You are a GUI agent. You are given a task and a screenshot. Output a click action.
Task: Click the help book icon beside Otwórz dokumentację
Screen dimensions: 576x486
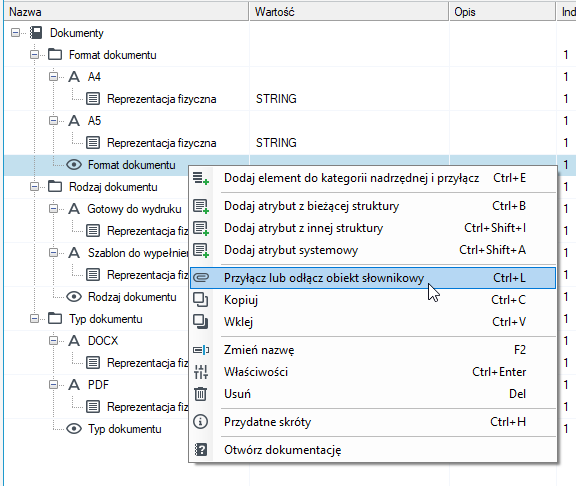201,450
